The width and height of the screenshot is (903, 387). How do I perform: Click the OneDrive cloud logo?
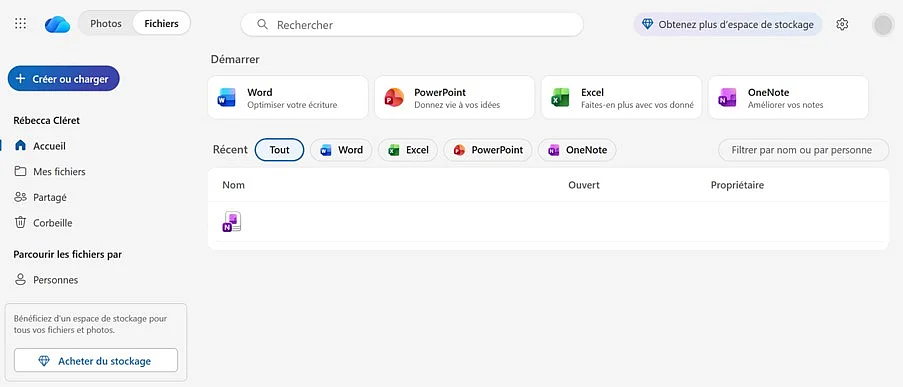(57, 24)
